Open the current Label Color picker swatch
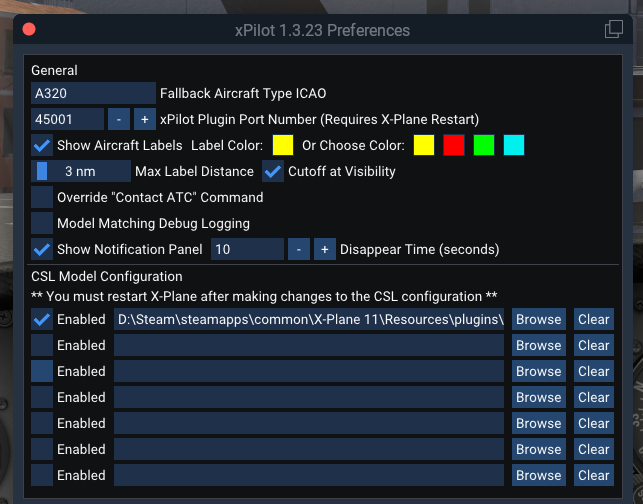This screenshot has width=643, height=504. tap(283, 146)
